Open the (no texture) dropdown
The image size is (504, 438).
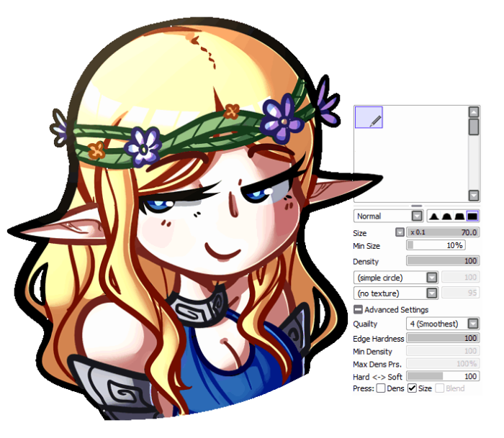coord(396,293)
